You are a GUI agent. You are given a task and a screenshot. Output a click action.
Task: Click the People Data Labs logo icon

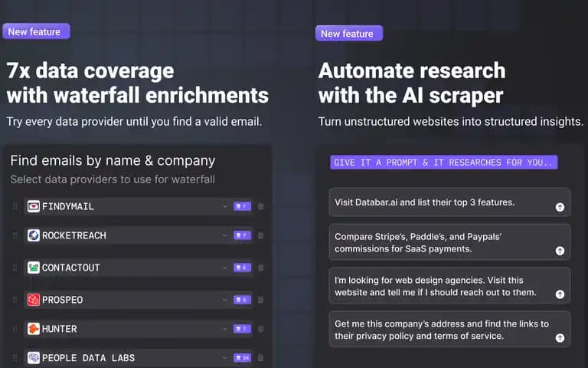34,357
